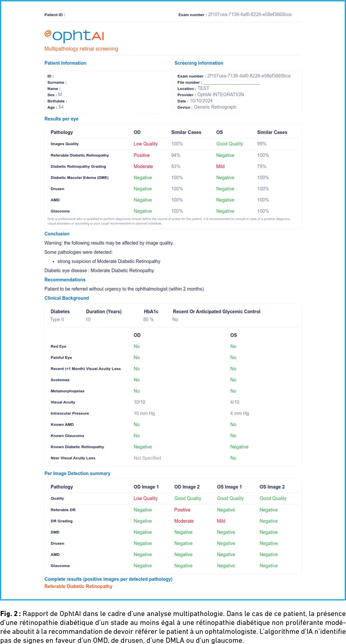Image resolution: width=346 pixels, height=644 pixels.
Task: Click the exam number in the page header
Action: point(250,15)
